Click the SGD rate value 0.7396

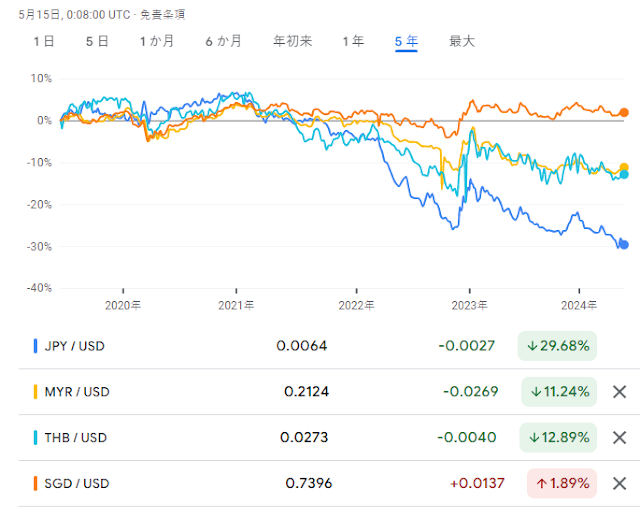point(309,484)
